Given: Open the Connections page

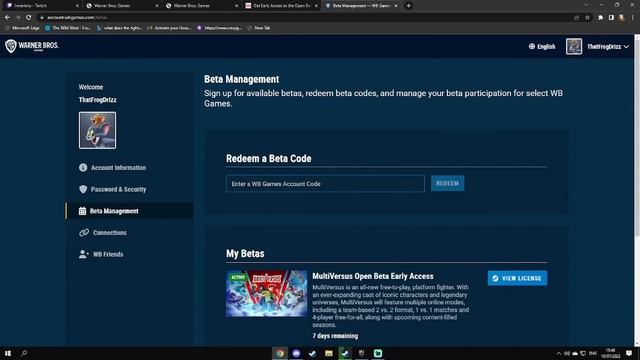Looking at the screenshot, I should coord(102,233).
